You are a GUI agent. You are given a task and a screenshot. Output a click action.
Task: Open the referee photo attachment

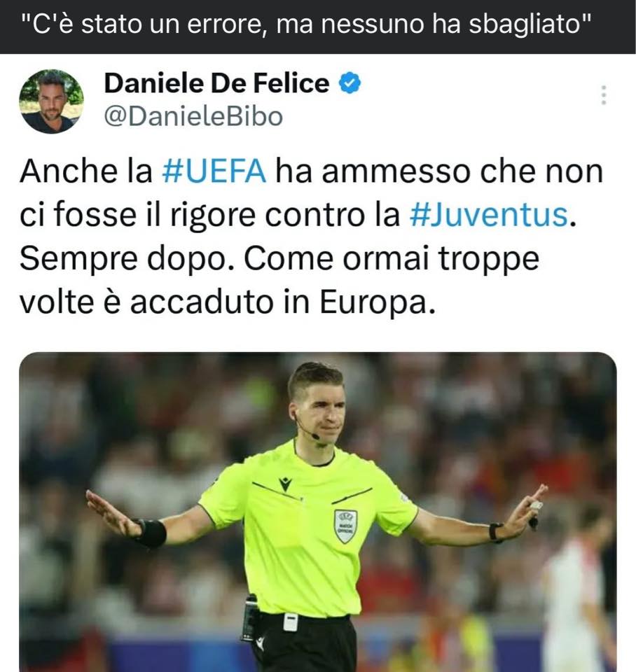coord(318,512)
